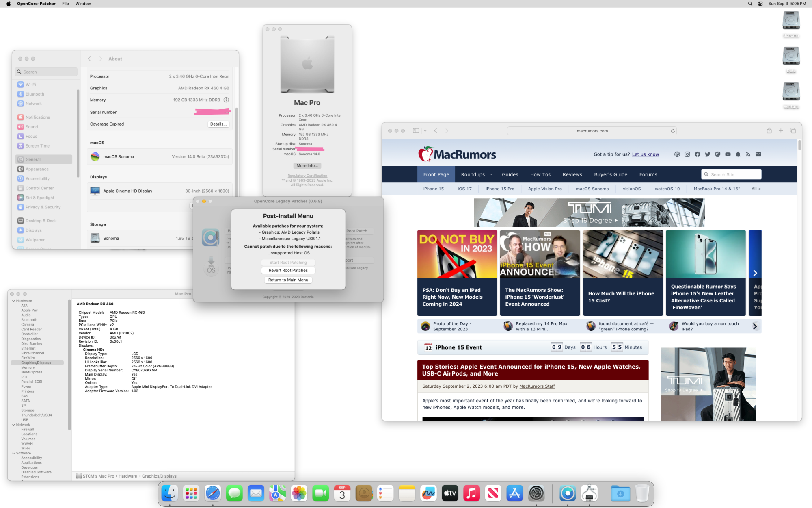Collapse Network tree in System Information
Viewport: 812px width, 508px height.
13,425
